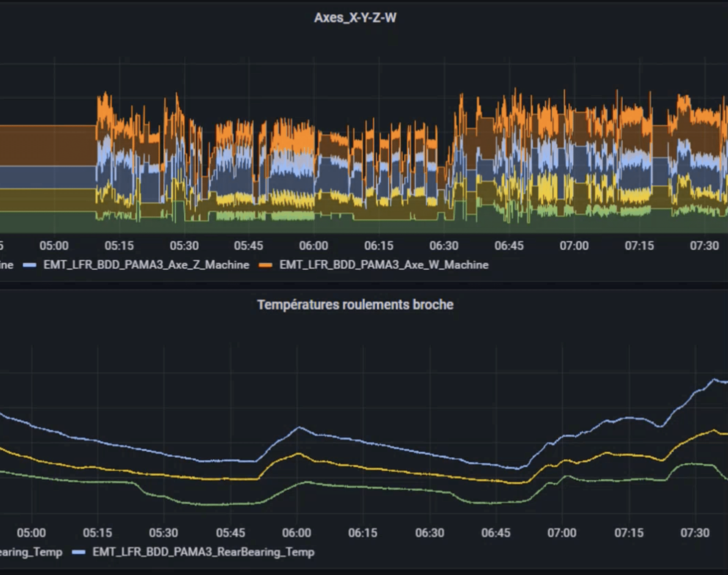728x575 pixels.
Task: Select the truncated "...ine" legend entry at left
Action: (x=6, y=265)
